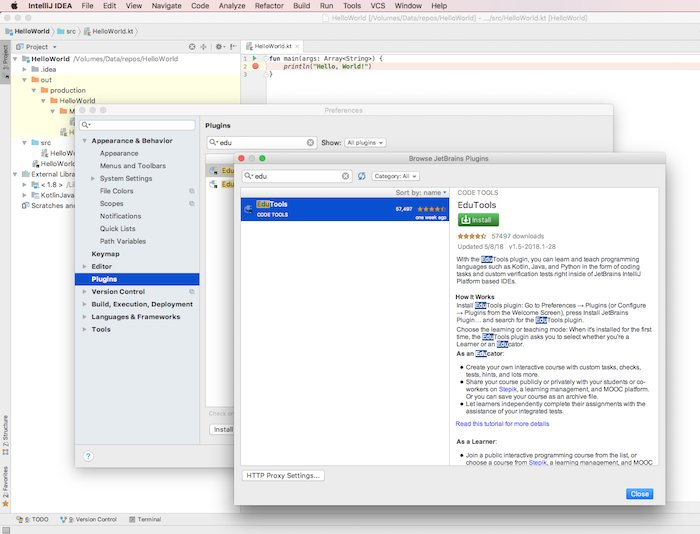Open the Apple menu
Image resolution: width=700 pixels, height=534 pixels.
pos(14,6)
